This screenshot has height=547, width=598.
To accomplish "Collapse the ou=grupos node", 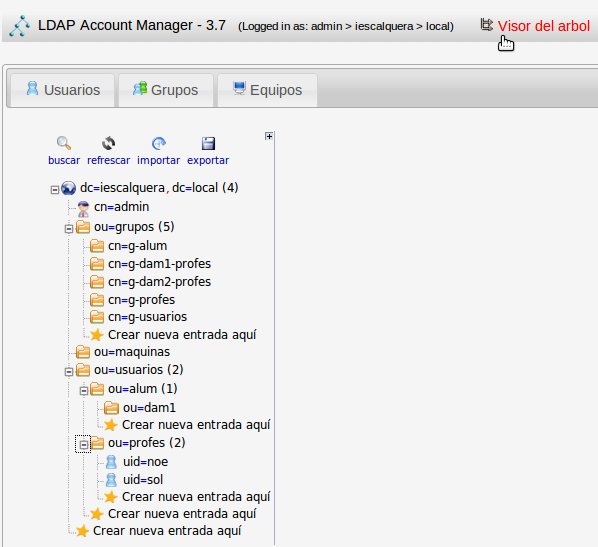I will (69, 229).
